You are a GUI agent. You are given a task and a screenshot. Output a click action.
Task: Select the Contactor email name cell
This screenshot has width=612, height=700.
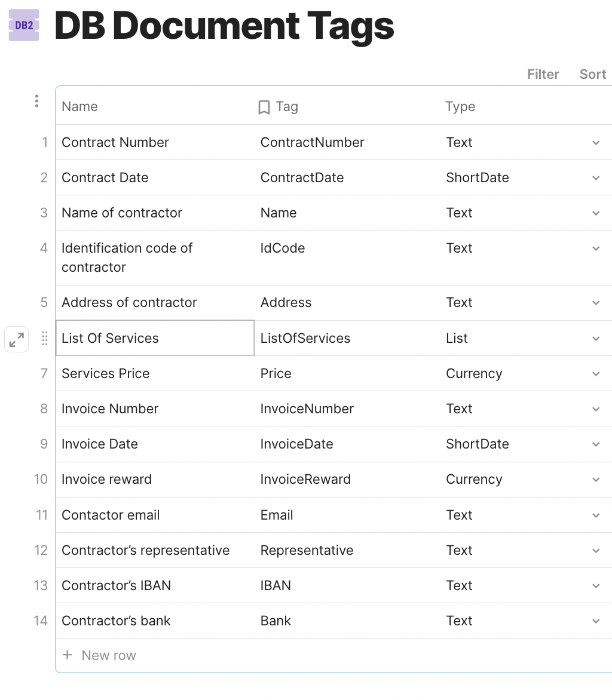(x=111, y=515)
